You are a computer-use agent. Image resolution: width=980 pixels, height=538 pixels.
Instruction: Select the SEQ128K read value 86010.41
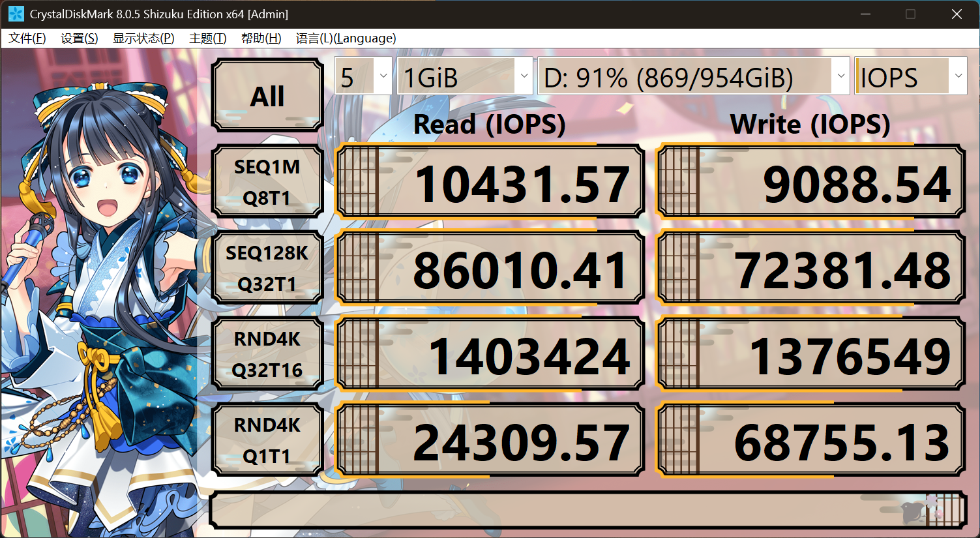(x=490, y=268)
